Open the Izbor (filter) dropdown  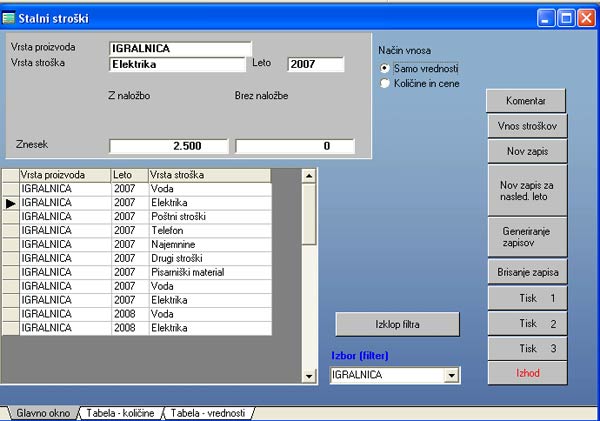(451, 375)
